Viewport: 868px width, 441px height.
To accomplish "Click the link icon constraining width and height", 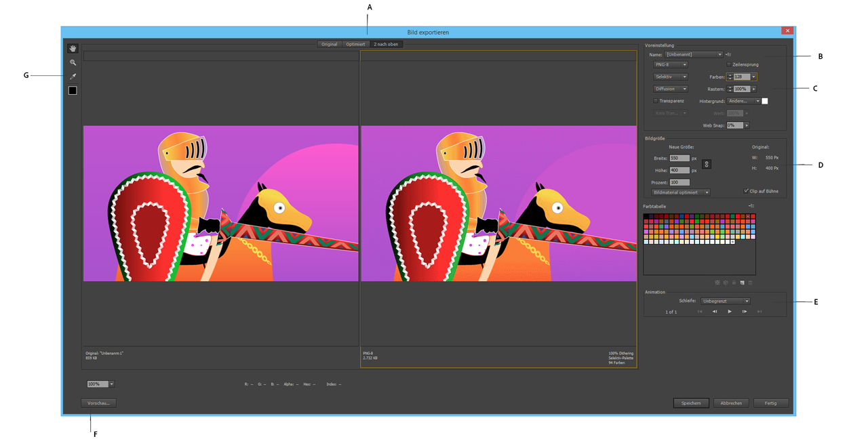I will point(707,164).
